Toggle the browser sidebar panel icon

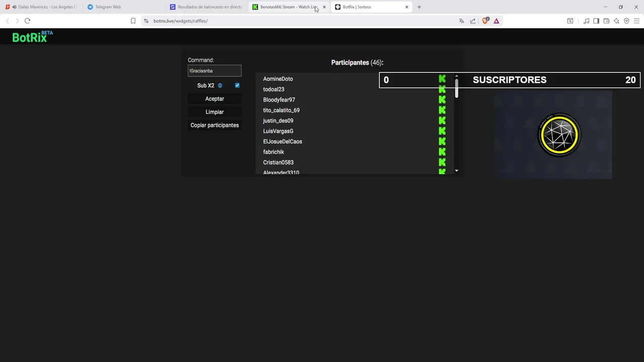click(596, 21)
